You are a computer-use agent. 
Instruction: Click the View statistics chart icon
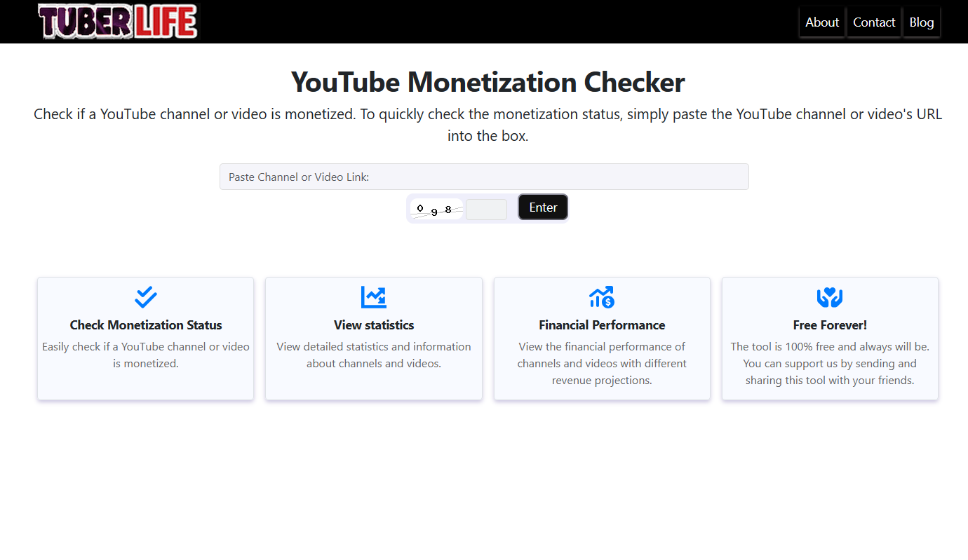(x=374, y=297)
